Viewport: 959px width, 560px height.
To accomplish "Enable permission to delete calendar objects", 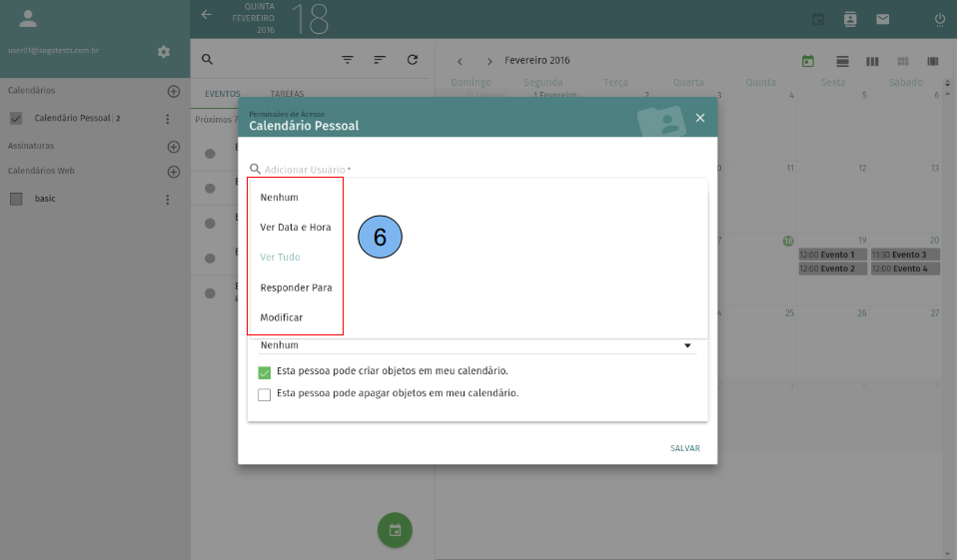I will pos(265,394).
